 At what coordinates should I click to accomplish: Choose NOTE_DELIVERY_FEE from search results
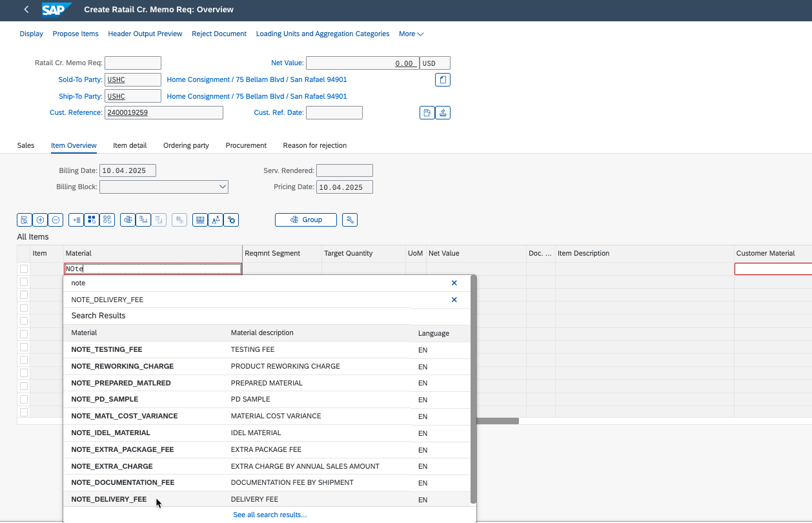click(x=109, y=499)
